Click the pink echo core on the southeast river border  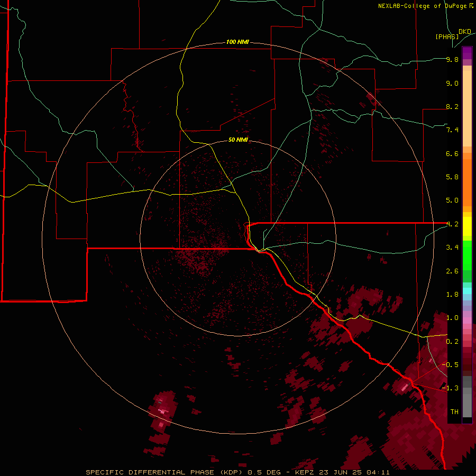click(x=405, y=387)
